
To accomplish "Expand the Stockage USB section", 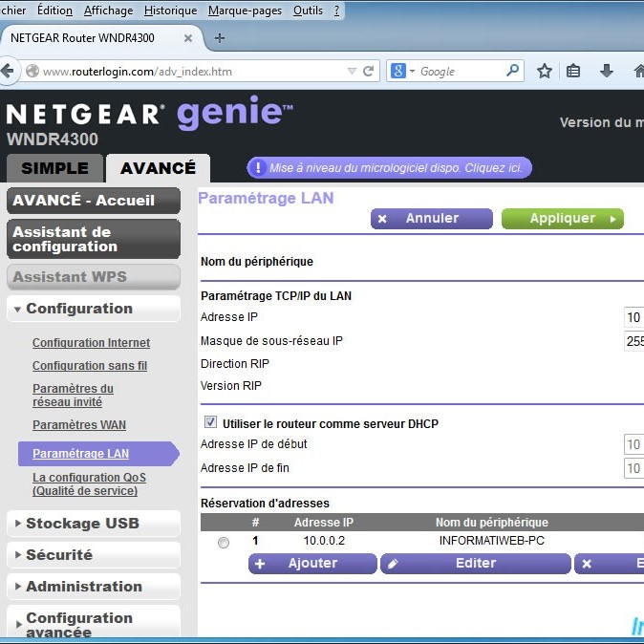I will tap(94, 524).
